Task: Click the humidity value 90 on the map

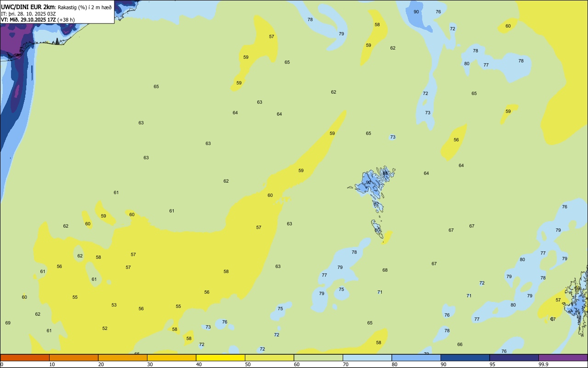Action: pyautogui.click(x=416, y=12)
